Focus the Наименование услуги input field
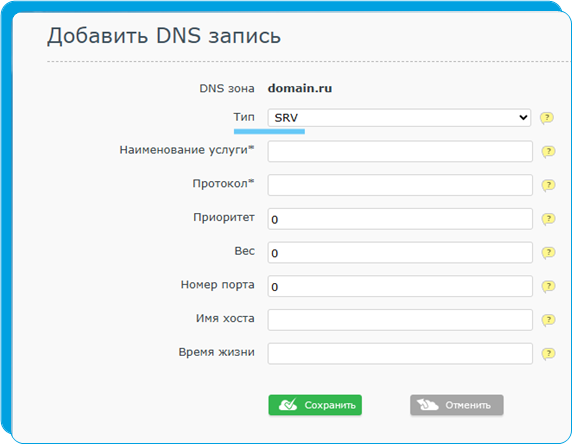The width and height of the screenshot is (572, 444). (x=400, y=151)
